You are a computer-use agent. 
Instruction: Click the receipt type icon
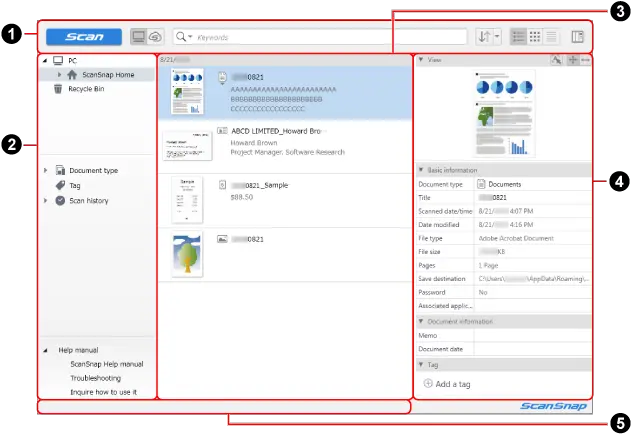[x=222, y=185]
